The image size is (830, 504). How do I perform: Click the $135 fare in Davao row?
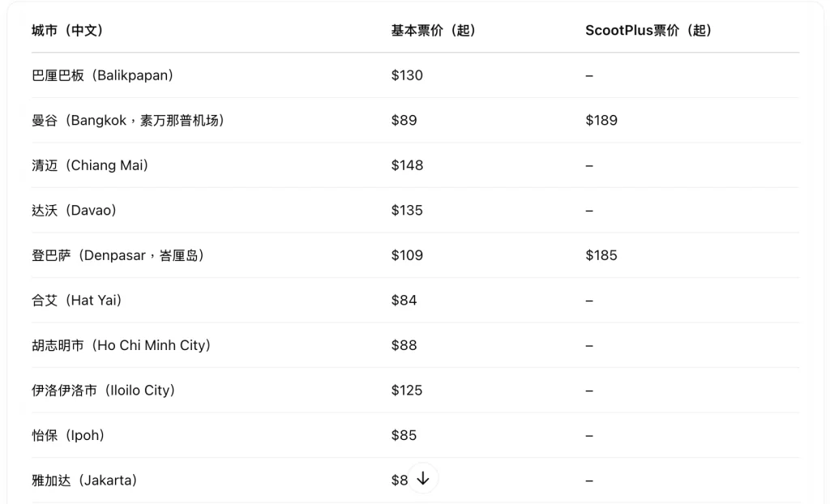pos(407,211)
